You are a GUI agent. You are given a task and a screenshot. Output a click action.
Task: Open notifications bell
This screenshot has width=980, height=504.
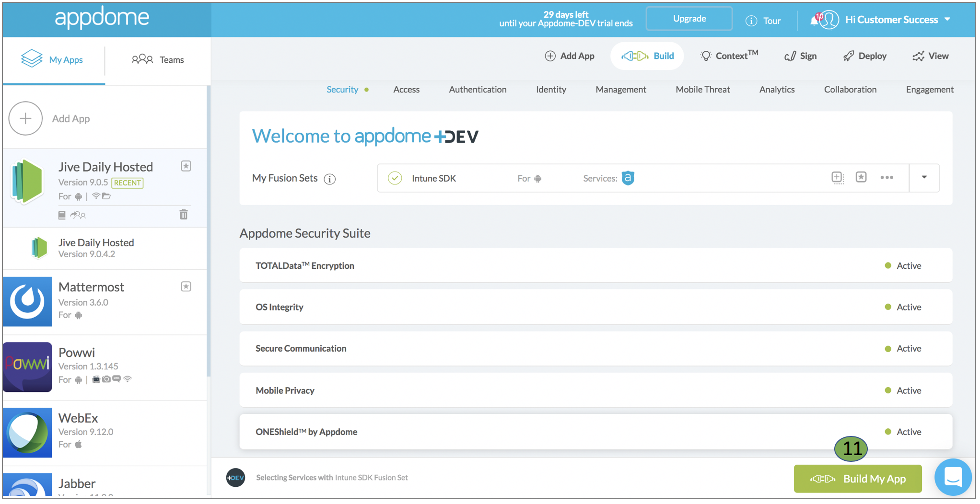[x=814, y=20]
